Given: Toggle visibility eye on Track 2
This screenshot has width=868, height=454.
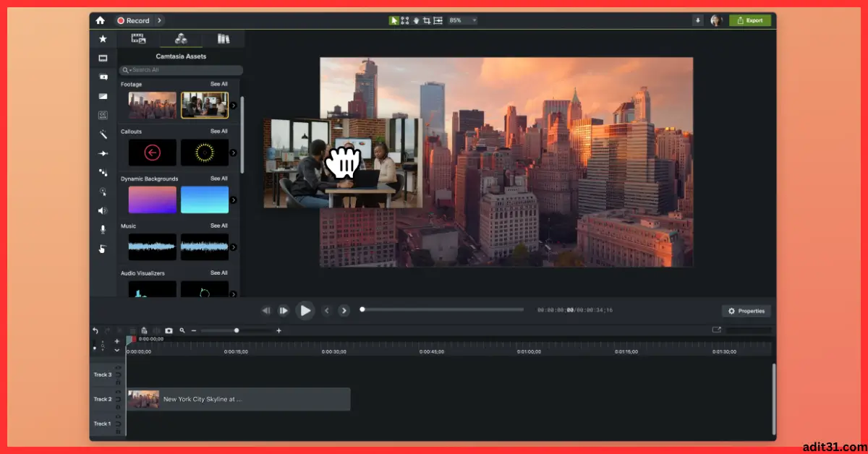Looking at the screenshot, I should (x=119, y=393).
